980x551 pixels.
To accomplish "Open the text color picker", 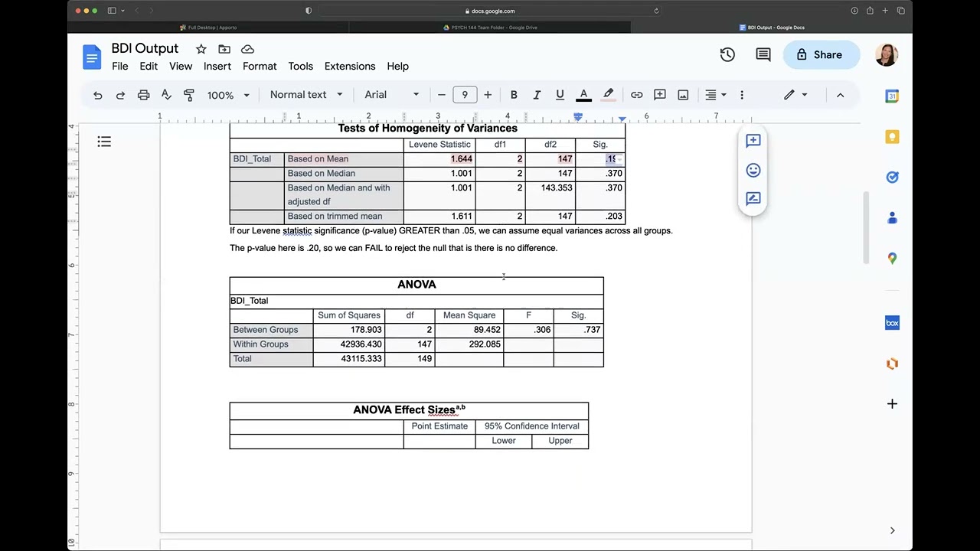I will click(583, 95).
